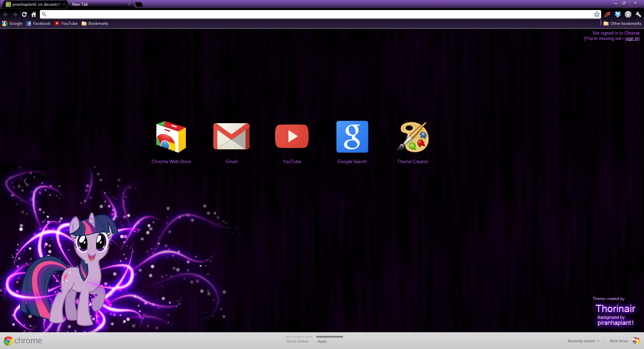
Task: Click the round grey shield extension icon
Action: click(628, 14)
